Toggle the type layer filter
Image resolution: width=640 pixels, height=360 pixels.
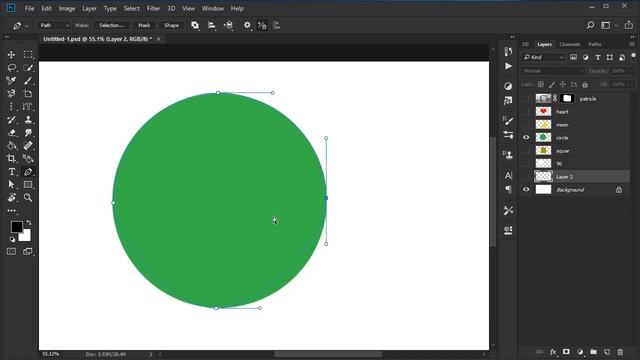[598, 58]
